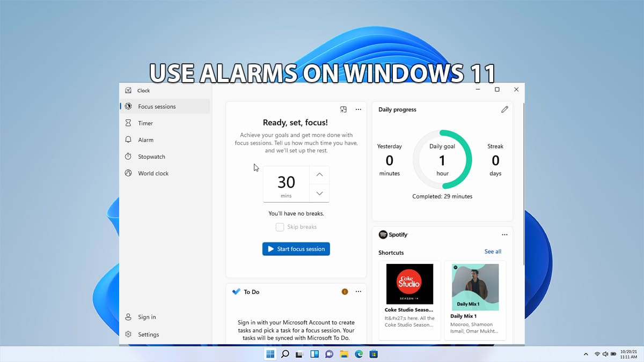Edit the daily goal with the pencil icon

point(504,109)
